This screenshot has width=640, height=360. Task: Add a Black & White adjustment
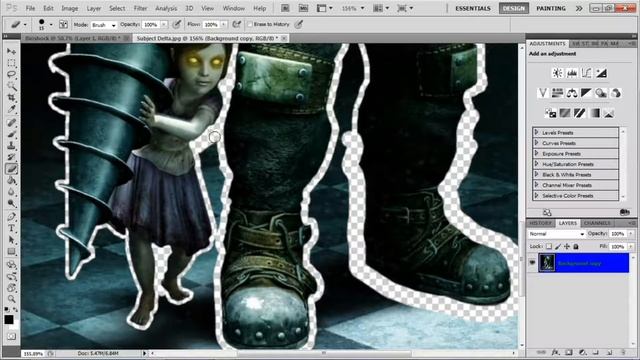(586, 93)
